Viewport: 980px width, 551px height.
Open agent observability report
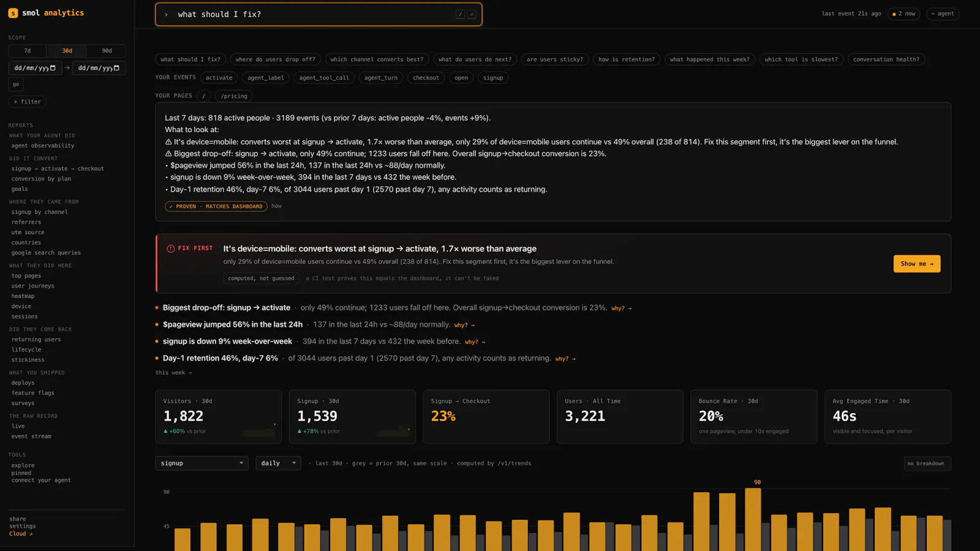[43, 146]
